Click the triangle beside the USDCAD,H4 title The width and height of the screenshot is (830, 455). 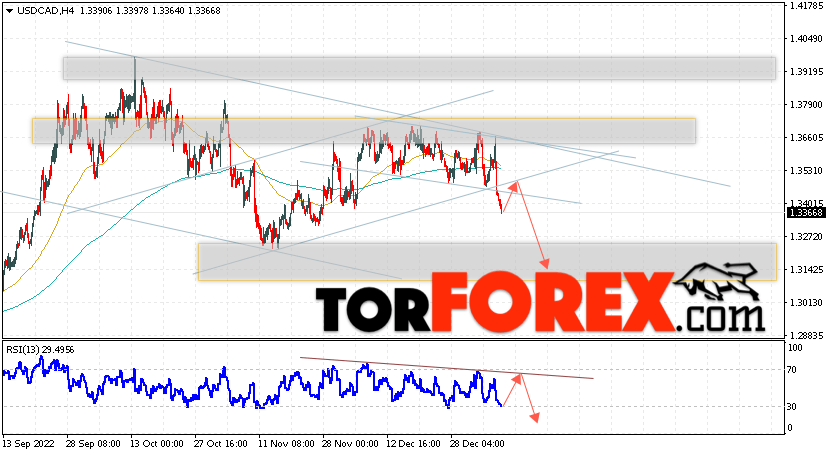(x=10, y=11)
